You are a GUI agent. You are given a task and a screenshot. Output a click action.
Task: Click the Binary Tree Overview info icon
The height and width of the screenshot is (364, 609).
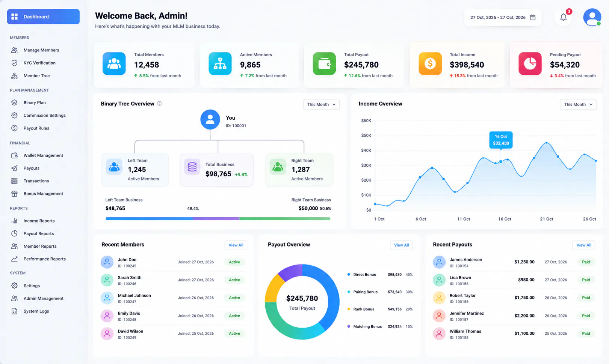pos(160,104)
